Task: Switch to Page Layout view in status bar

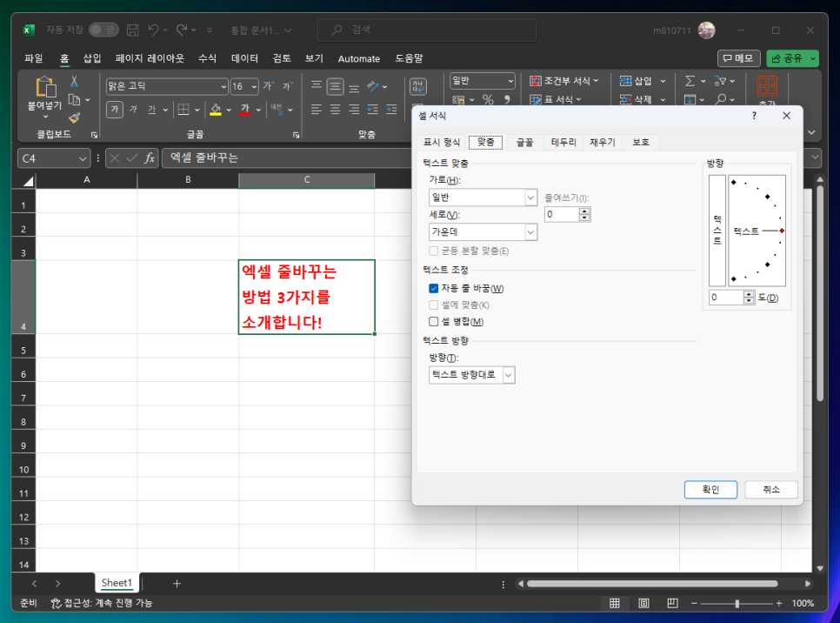Action: pos(643,603)
